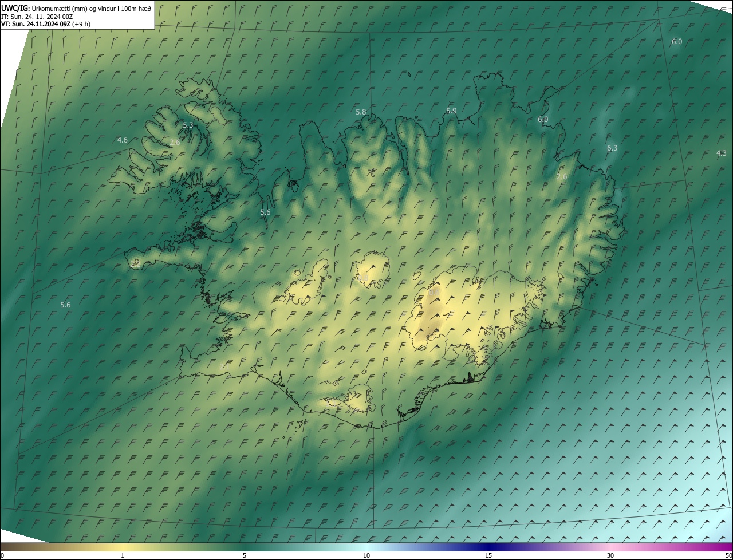Select the 4.6 value label

123,140
